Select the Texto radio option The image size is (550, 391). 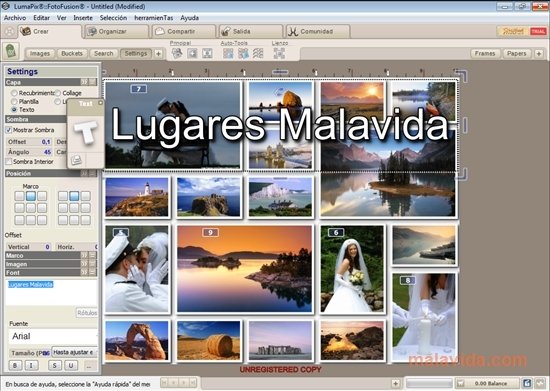click(14, 109)
